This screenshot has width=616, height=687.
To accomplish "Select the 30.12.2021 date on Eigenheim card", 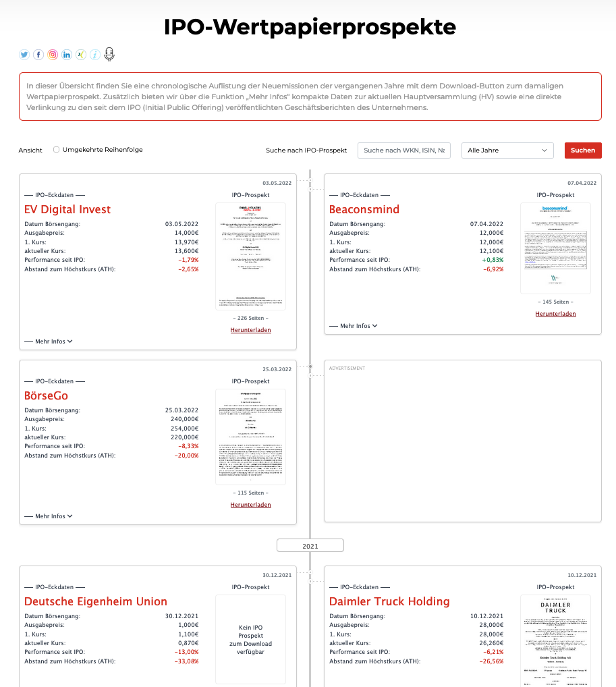I will [277, 575].
